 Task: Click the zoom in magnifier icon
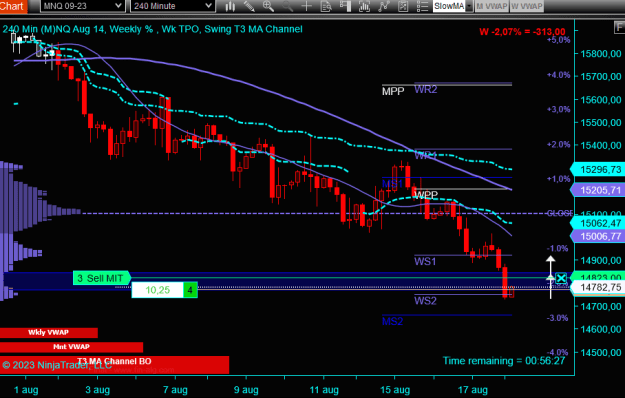click(x=268, y=6)
